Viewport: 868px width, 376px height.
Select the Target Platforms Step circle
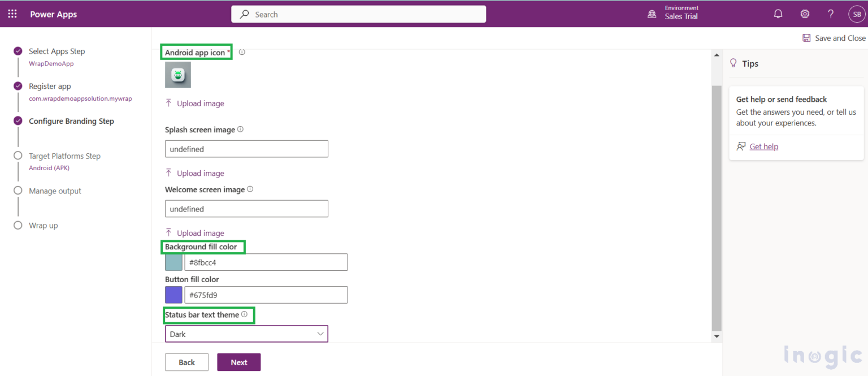(x=18, y=155)
